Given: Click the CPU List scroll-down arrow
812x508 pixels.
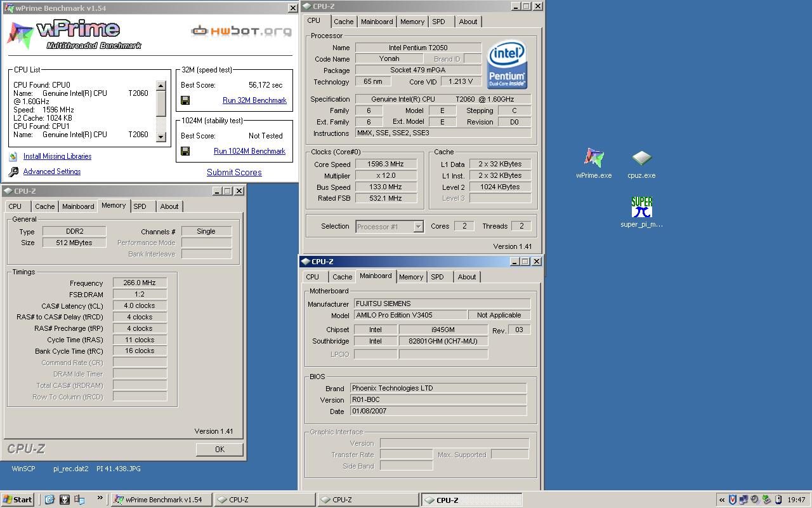Looking at the screenshot, I should click(x=160, y=137).
